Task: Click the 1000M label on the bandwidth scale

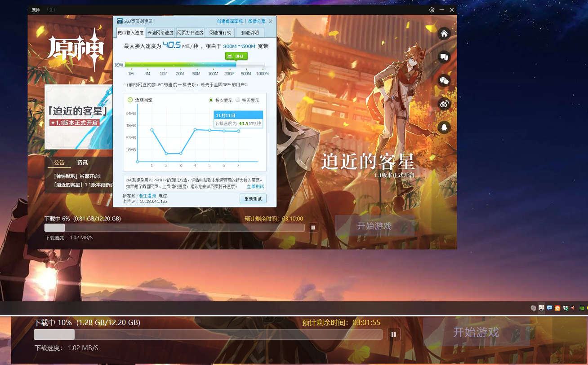Action: [x=263, y=74]
